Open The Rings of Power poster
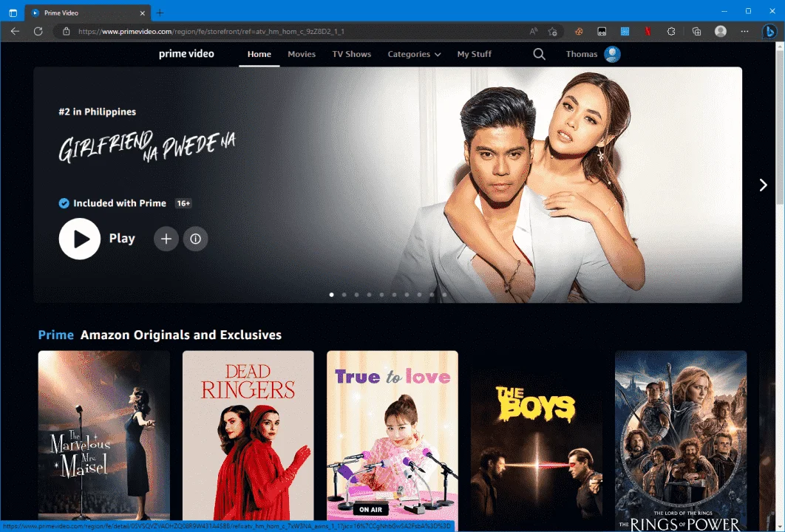785x532 pixels. [680, 441]
